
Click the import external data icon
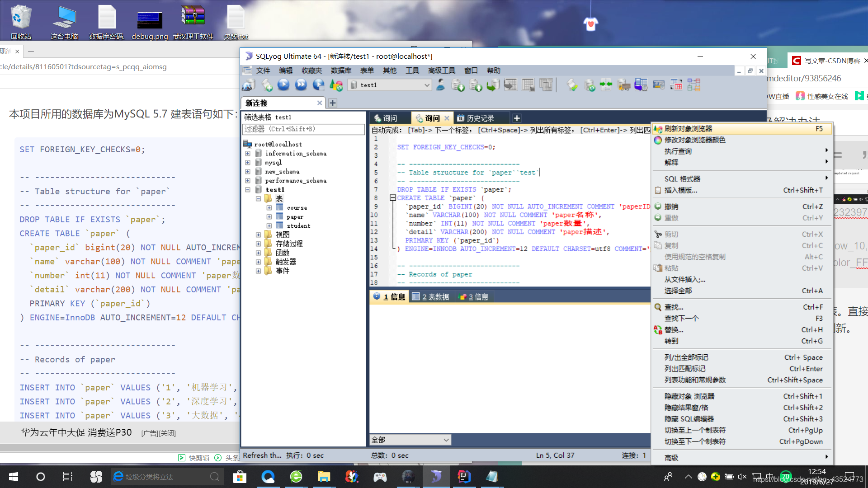(458, 85)
